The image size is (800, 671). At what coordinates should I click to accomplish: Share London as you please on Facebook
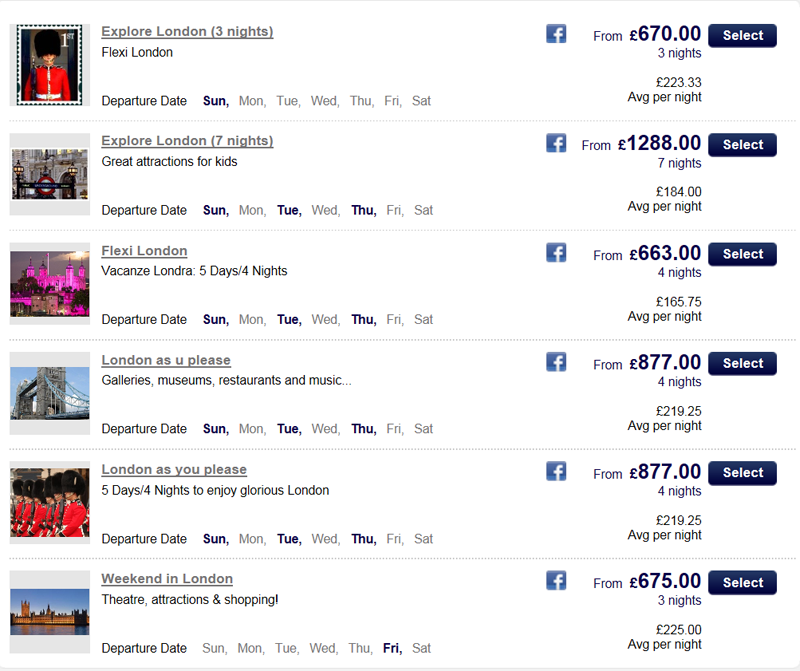coord(556,471)
